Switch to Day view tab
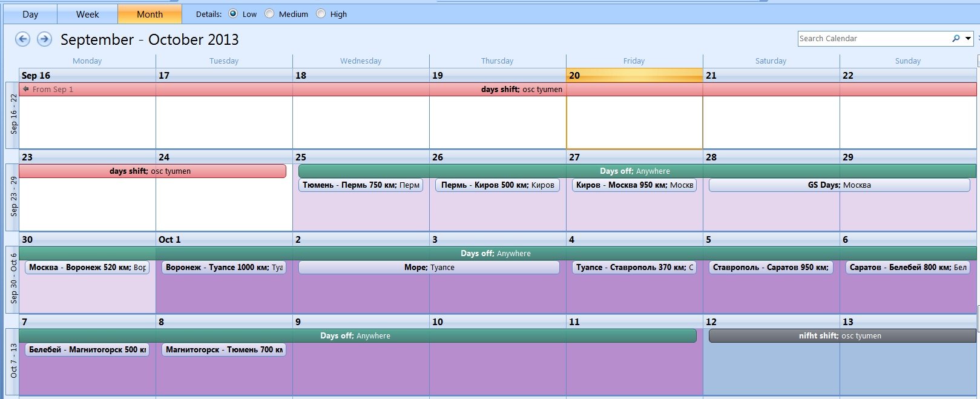 [x=30, y=14]
